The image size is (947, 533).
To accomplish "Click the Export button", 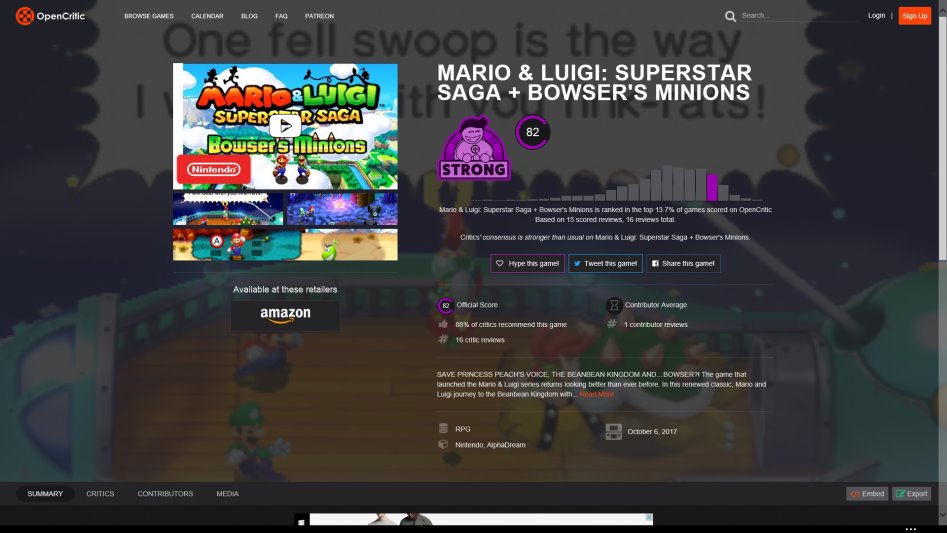I will coord(912,494).
